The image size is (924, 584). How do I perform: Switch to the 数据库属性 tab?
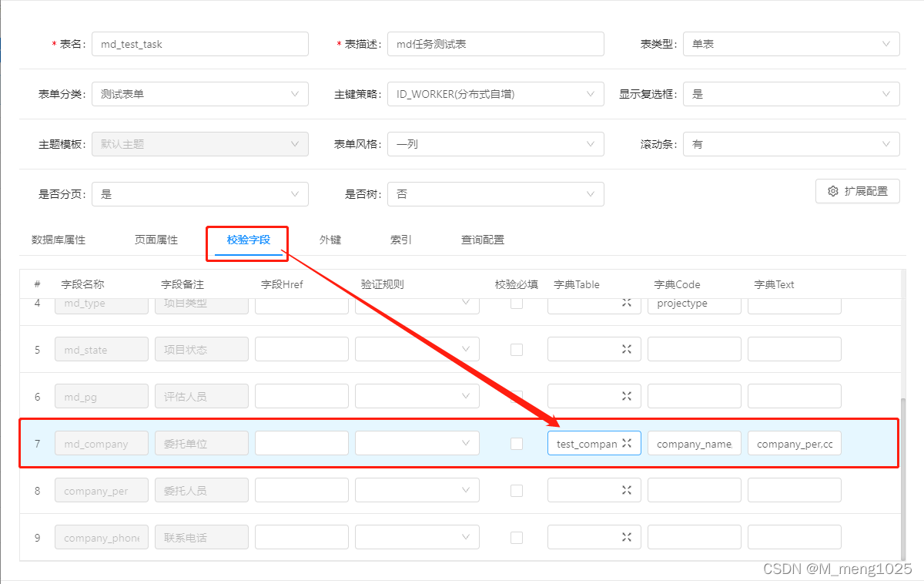pos(59,240)
